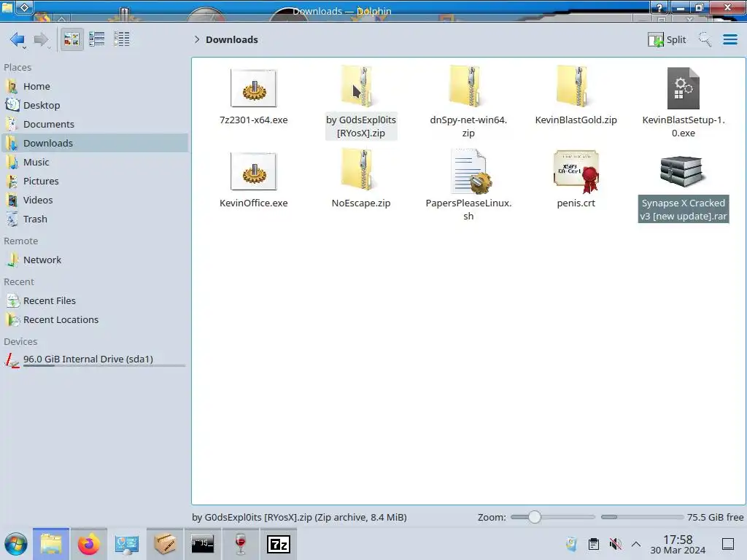Open the terminal taskbar icon

click(x=203, y=544)
